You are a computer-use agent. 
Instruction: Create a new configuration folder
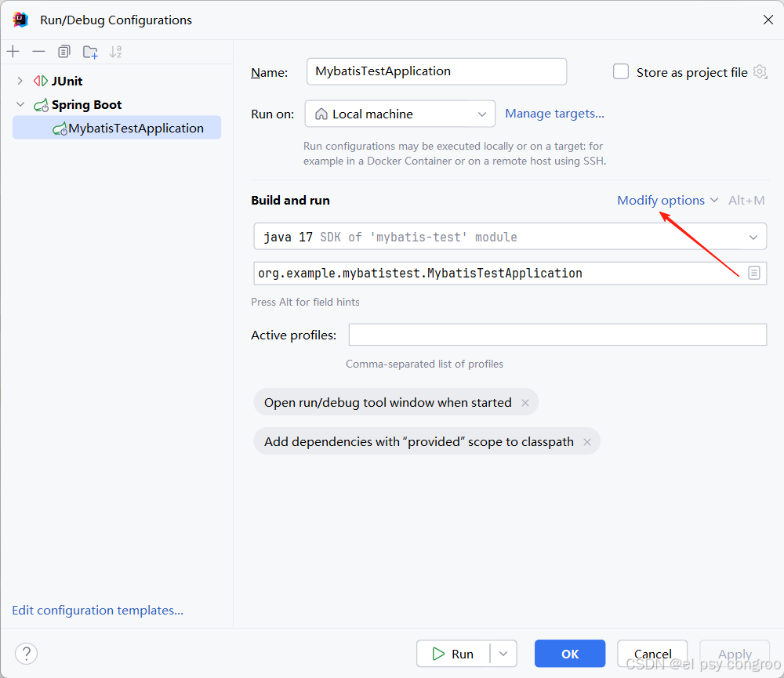[x=90, y=52]
